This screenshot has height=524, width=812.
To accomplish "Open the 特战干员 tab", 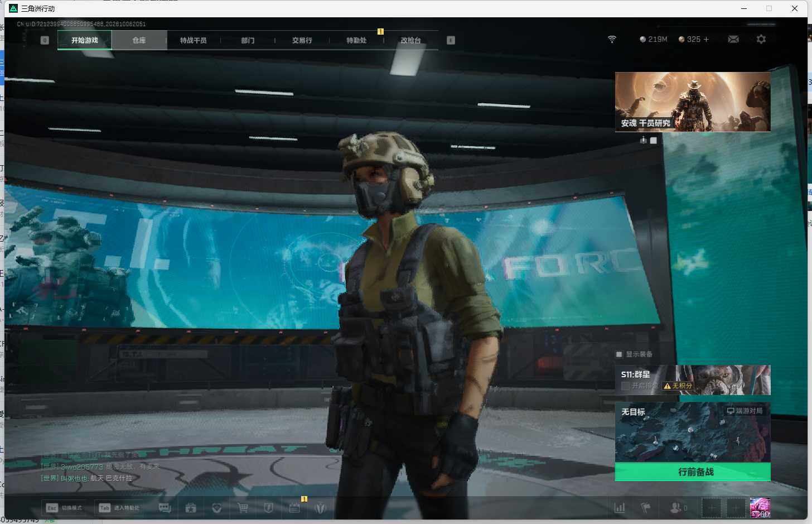I will pyautogui.click(x=194, y=40).
